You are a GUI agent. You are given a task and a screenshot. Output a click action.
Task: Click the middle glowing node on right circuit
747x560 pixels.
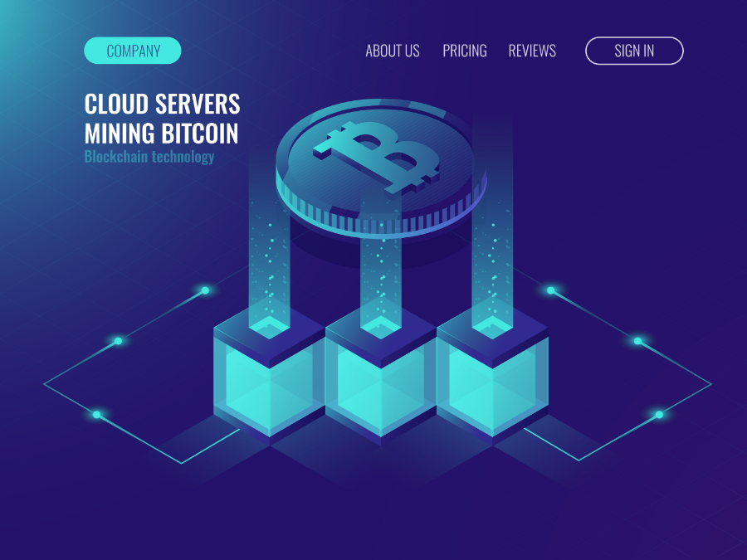(x=637, y=341)
